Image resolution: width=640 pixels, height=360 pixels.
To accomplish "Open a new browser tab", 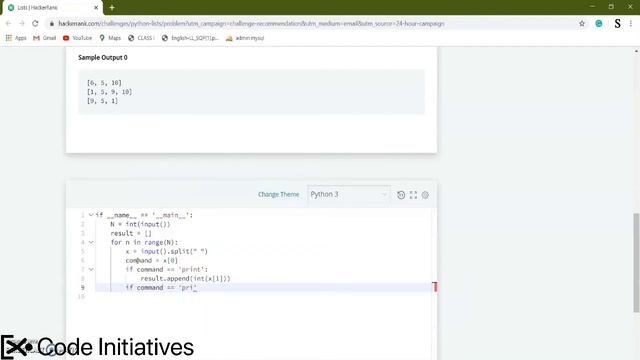I will click(x=112, y=7).
